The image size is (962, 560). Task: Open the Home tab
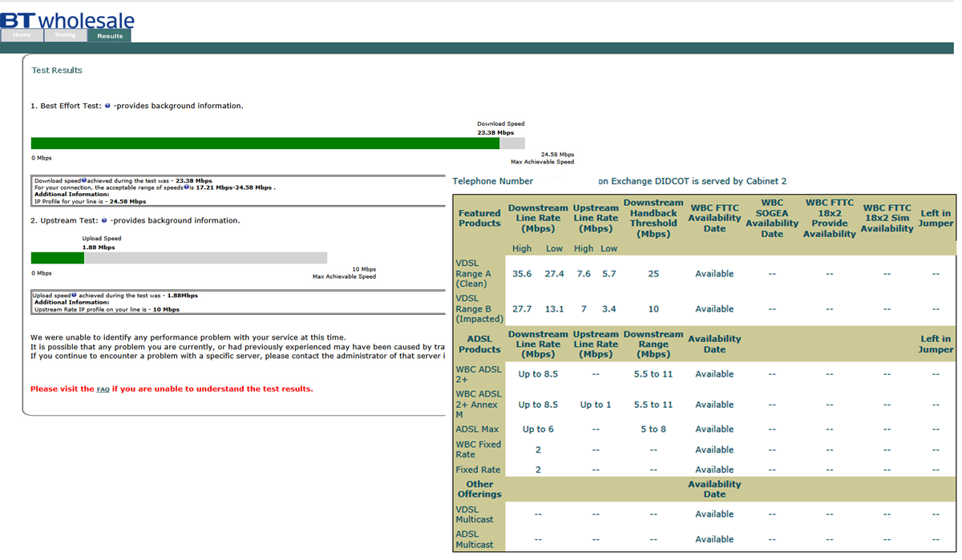[22, 35]
